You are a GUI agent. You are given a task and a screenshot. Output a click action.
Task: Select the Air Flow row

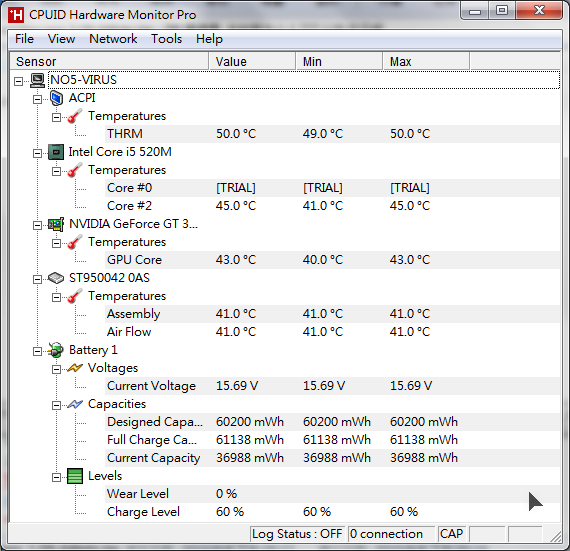(332, 332)
